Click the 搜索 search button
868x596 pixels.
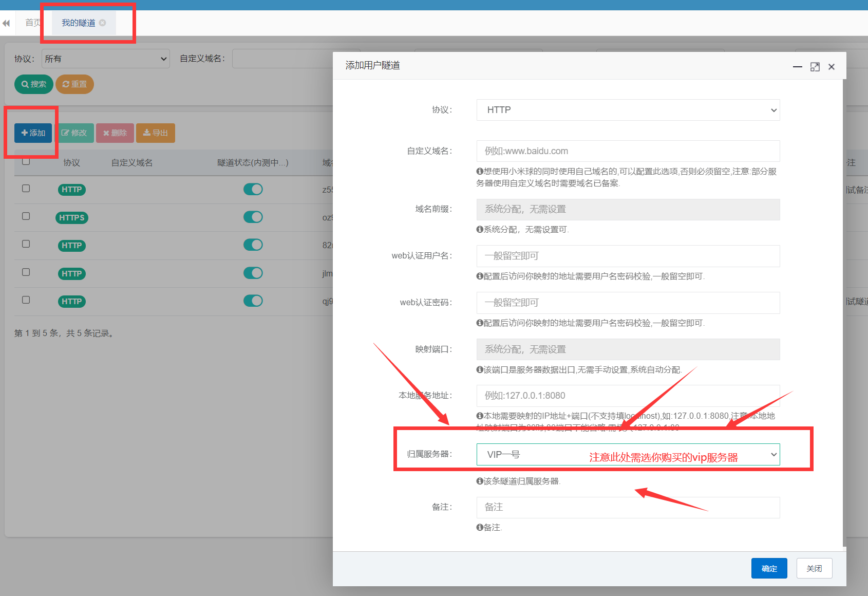[34, 84]
